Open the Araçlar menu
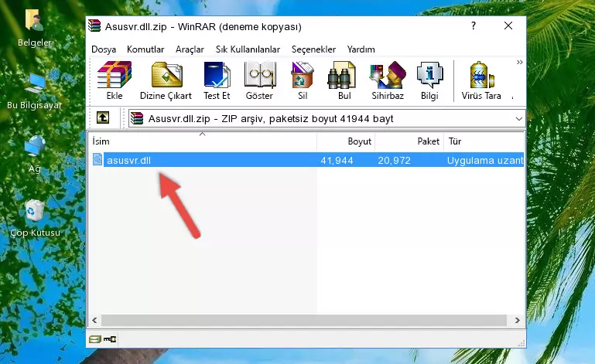595x364 pixels. (x=190, y=49)
